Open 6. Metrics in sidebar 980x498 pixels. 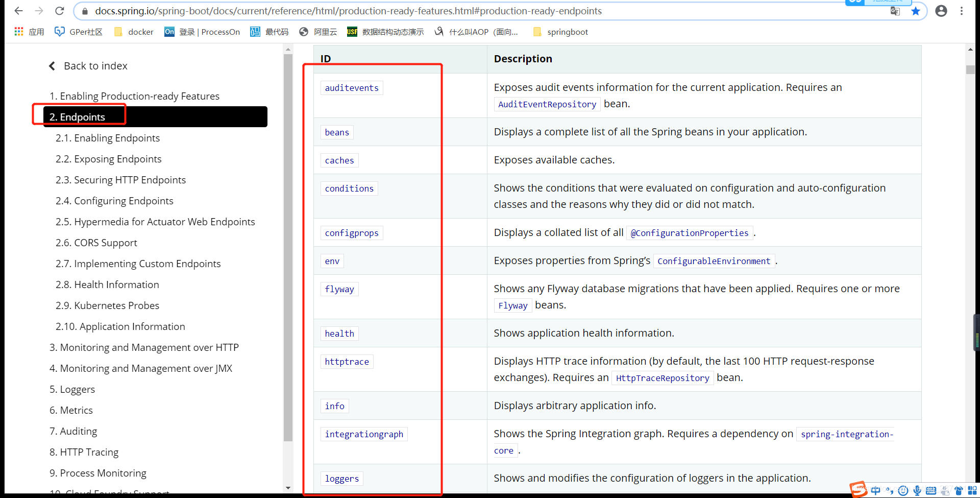click(71, 410)
